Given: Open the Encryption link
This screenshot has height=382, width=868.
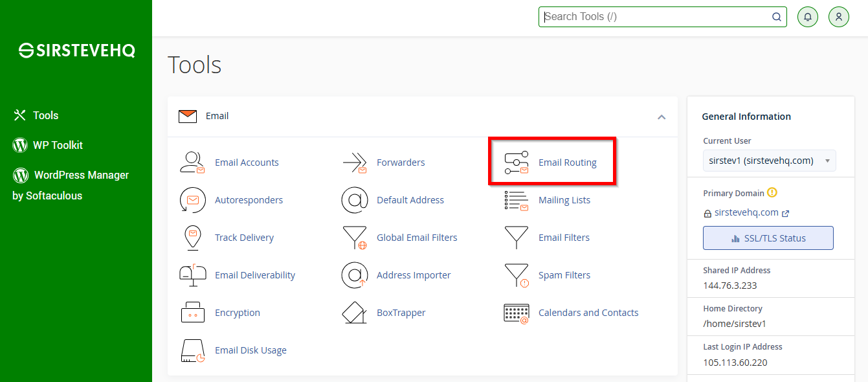Looking at the screenshot, I should pos(238,313).
